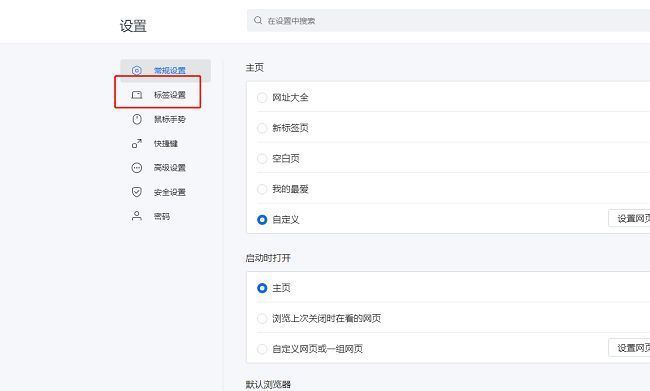Screen dimensions: 650x391
Task: Click the 安全设置 shield icon
Action: (136, 192)
